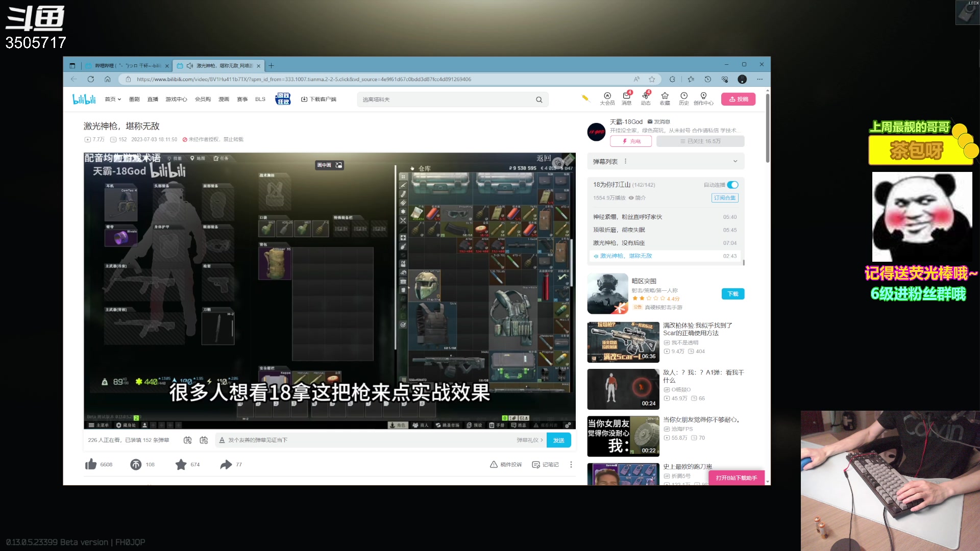The image size is (980, 551).
Task: Go to the 番剧 nav item
Action: coord(134,99)
